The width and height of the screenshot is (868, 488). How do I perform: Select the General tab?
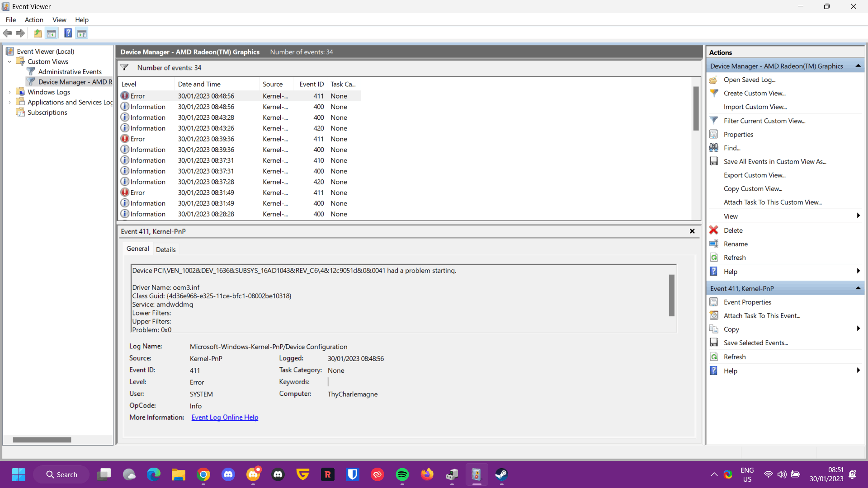point(137,249)
